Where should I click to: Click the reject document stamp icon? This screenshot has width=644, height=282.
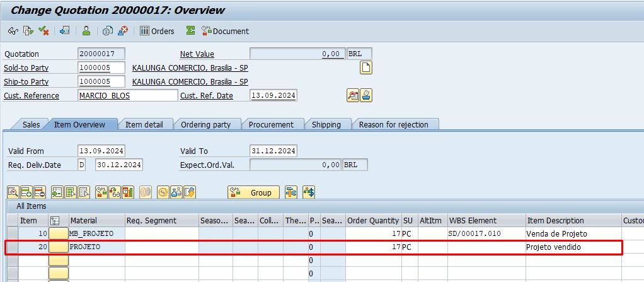point(123,31)
